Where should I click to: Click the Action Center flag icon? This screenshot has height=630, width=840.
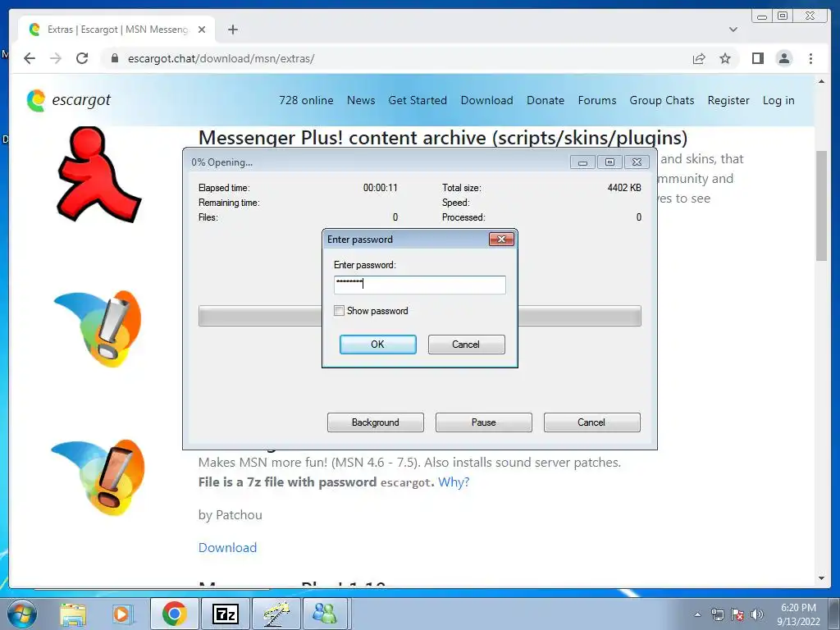pyautogui.click(x=737, y=615)
